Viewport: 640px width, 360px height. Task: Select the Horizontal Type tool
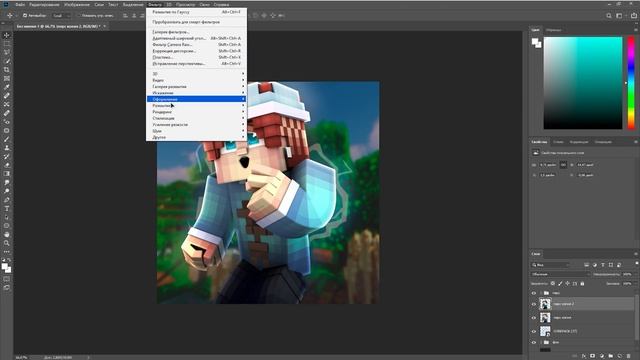point(7,209)
